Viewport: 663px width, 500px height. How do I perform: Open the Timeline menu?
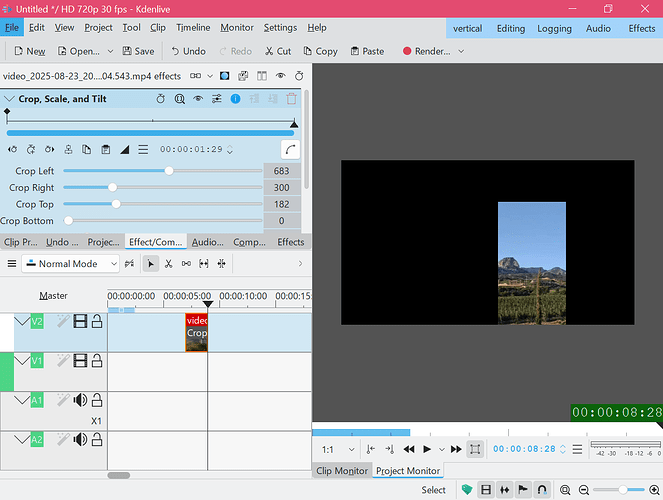point(193,28)
